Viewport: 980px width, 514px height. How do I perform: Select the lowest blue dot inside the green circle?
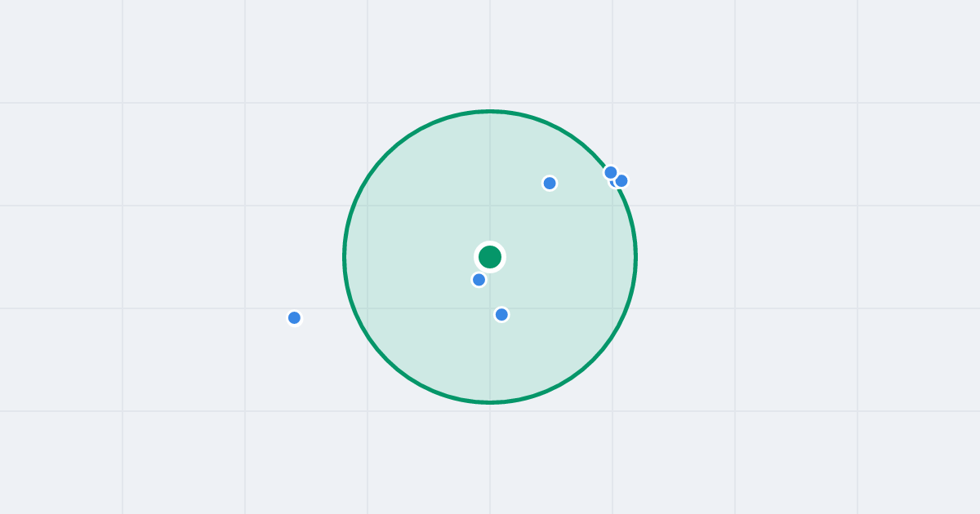tap(501, 314)
